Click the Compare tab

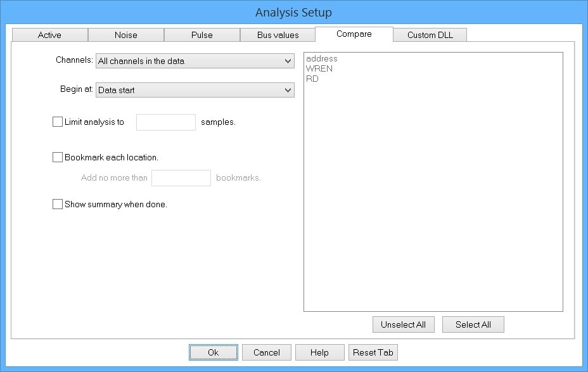pyautogui.click(x=354, y=34)
